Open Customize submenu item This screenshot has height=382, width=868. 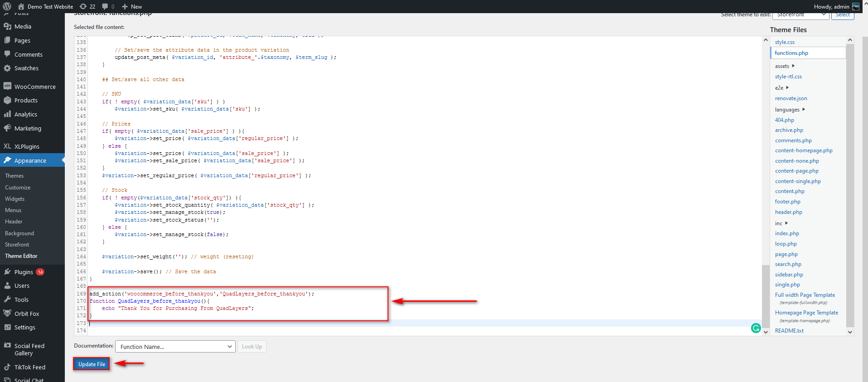click(18, 188)
